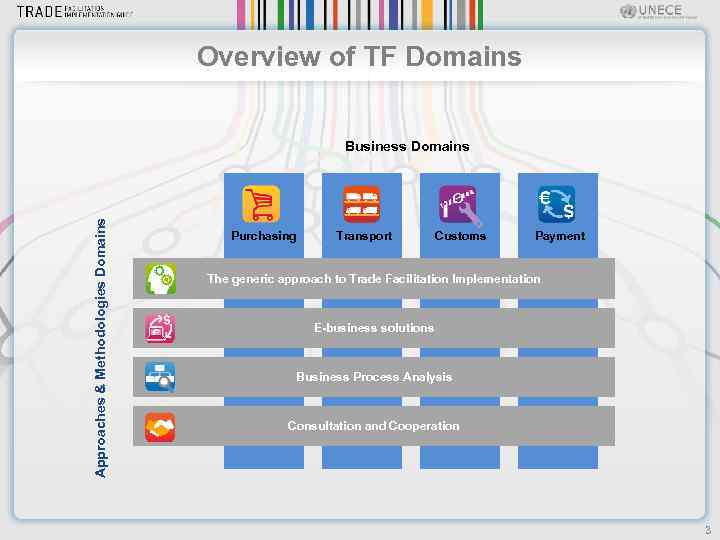The width and height of the screenshot is (720, 540).
Task: Click the orange handshake Consultation icon
Action: point(160,427)
